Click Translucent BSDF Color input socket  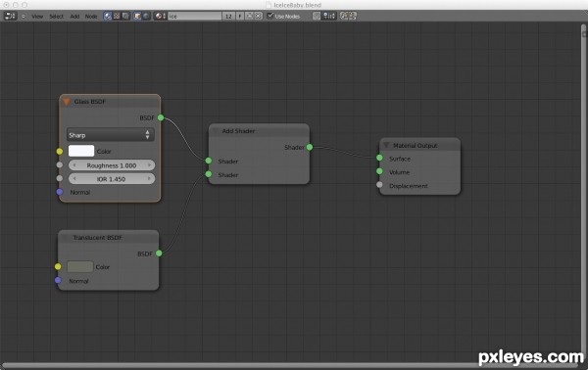coord(58,266)
